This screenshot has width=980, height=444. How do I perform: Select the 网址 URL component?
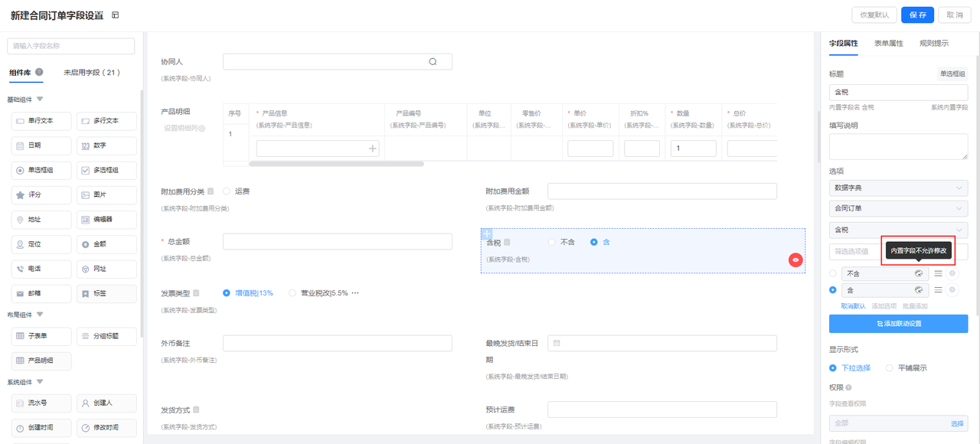click(107, 269)
